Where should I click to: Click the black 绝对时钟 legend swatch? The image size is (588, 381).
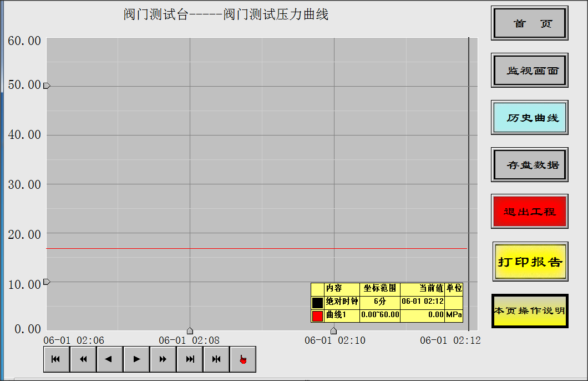[x=316, y=303]
